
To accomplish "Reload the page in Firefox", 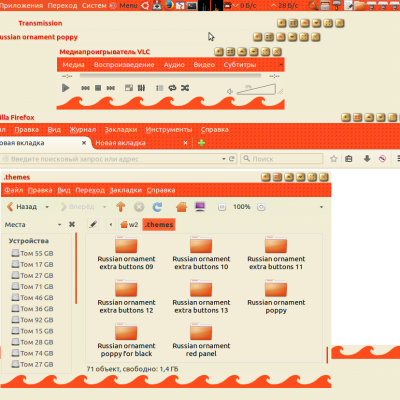I will click(232, 159).
